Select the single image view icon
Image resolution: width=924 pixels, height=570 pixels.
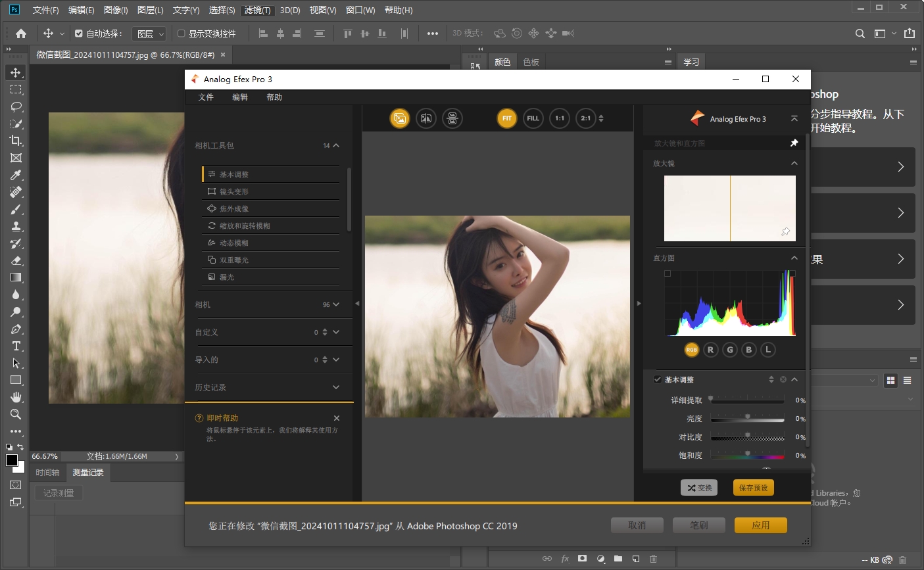[x=399, y=118]
